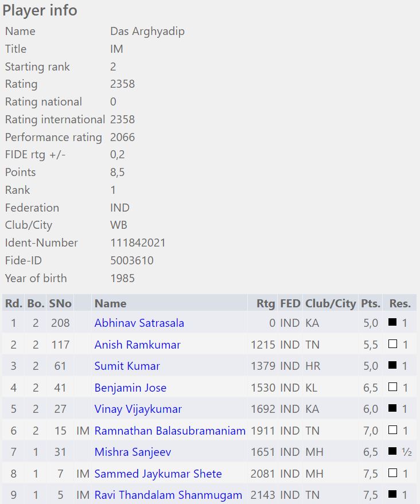The width and height of the screenshot is (420, 504).
Task: Open Sumit Kumar player link
Action: 127,366
